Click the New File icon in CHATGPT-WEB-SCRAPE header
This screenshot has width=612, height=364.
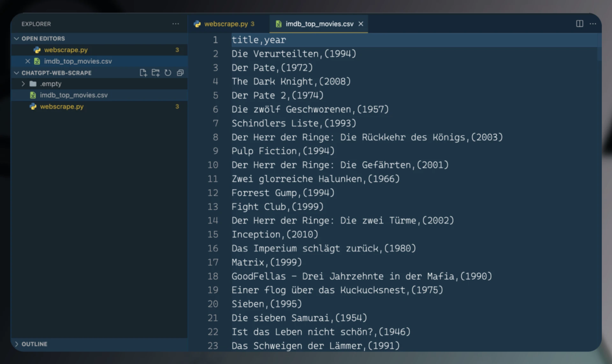143,73
